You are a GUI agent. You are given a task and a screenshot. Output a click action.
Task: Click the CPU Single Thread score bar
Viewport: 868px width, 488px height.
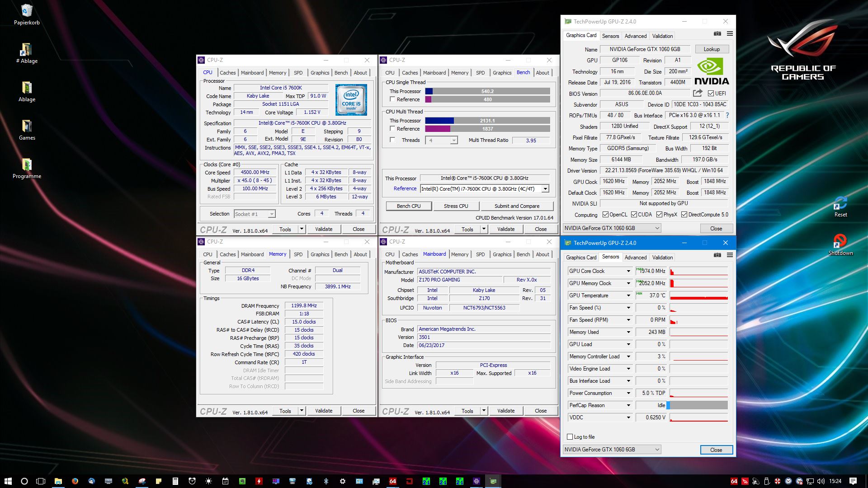pyautogui.click(x=487, y=91)
